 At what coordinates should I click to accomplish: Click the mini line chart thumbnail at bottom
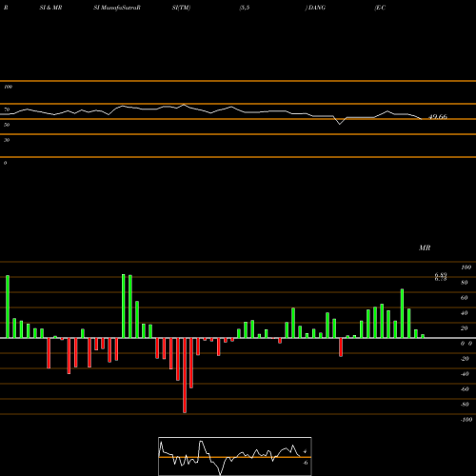[235, 456]
